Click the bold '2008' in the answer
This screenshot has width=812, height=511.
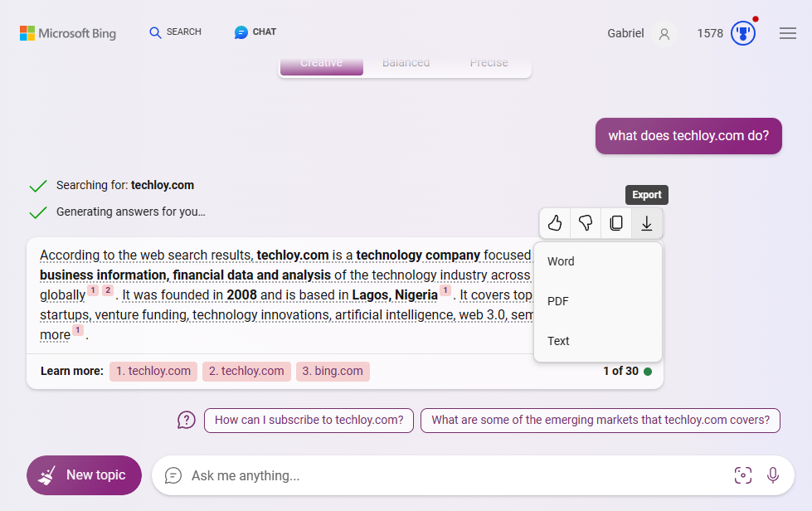click(242, 295)
